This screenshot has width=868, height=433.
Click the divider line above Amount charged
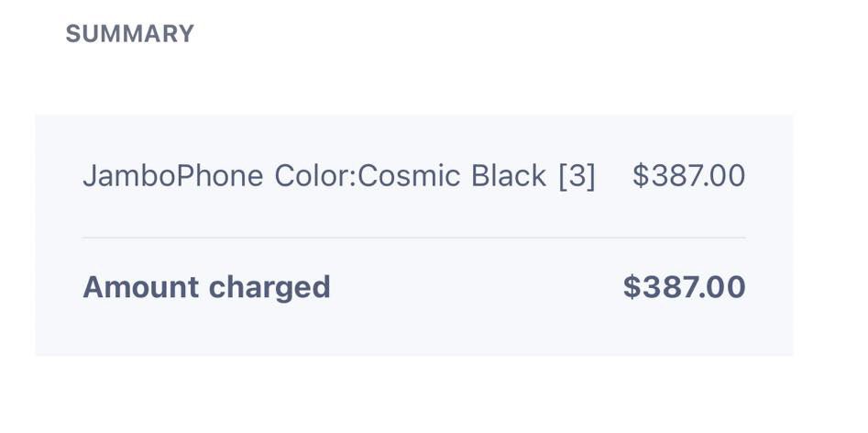[414, 238]
